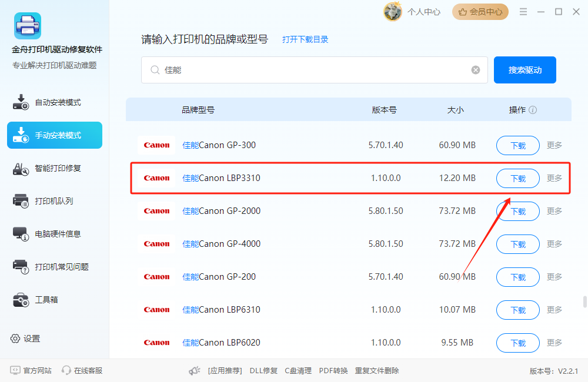Download the Canon GP-4000 driver
Image resolution: width=588 pixels, height=382 pixels.
518,244
